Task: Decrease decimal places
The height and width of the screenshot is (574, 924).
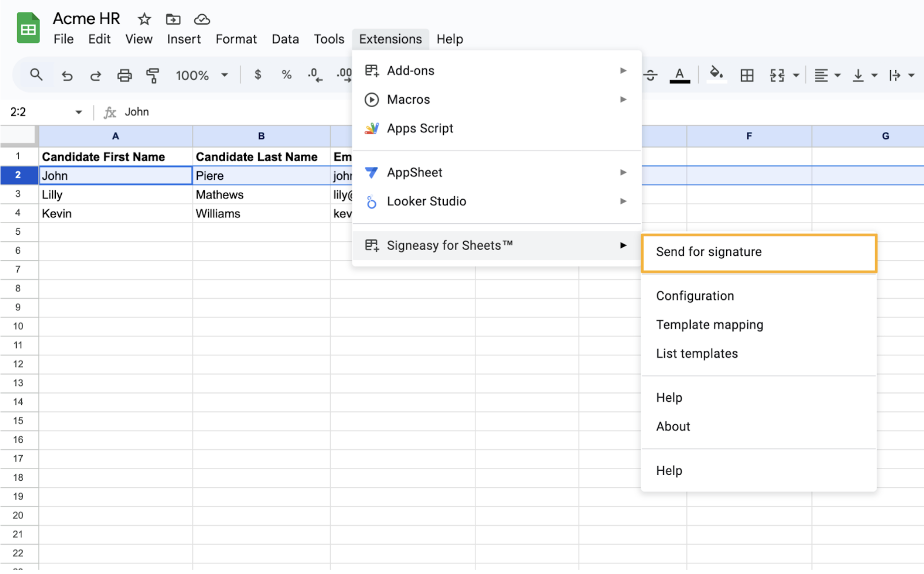Action: click(x=315, y=75)
